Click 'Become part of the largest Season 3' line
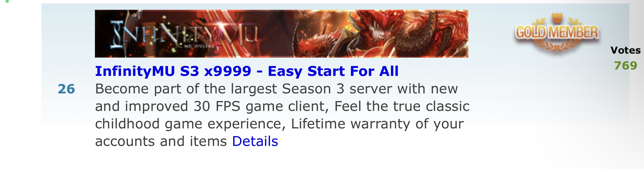The height and width of the screenshot is (169, 644). point(220,89)
